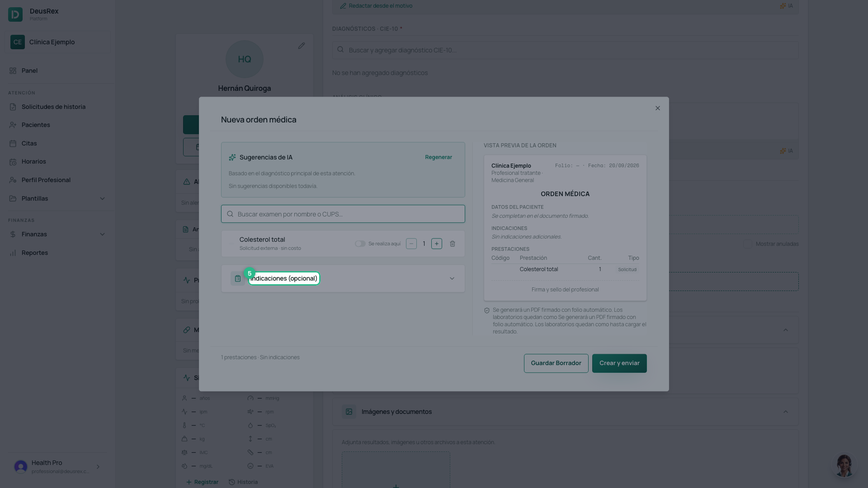This screenshot has width=868, height=488.
Task: Click Regenerar in Sugerencias de IA
Action: pyautogui.click(x=439, y=157)
